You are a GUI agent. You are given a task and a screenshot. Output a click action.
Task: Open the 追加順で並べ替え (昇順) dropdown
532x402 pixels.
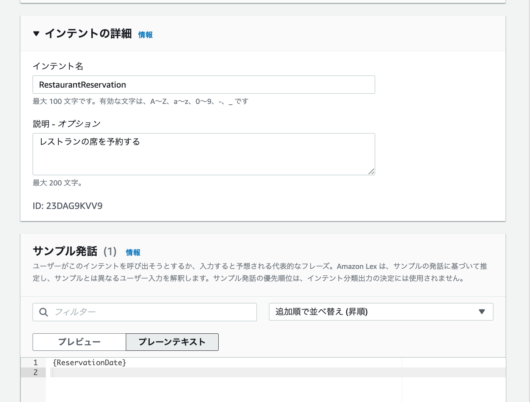[x=381, y=312]
